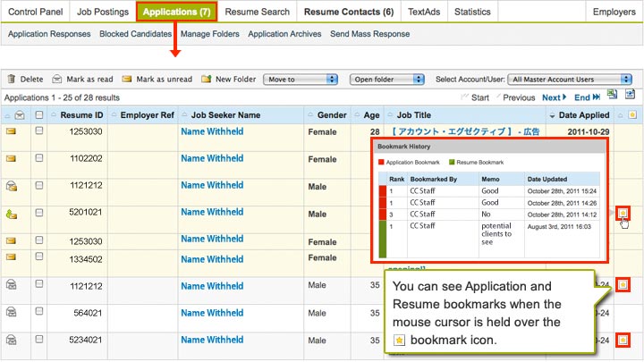Viewport: 644px width, 362px height.
Task: Click 'Applications 1 - 25 of 28 results' text
Action: 62,97
